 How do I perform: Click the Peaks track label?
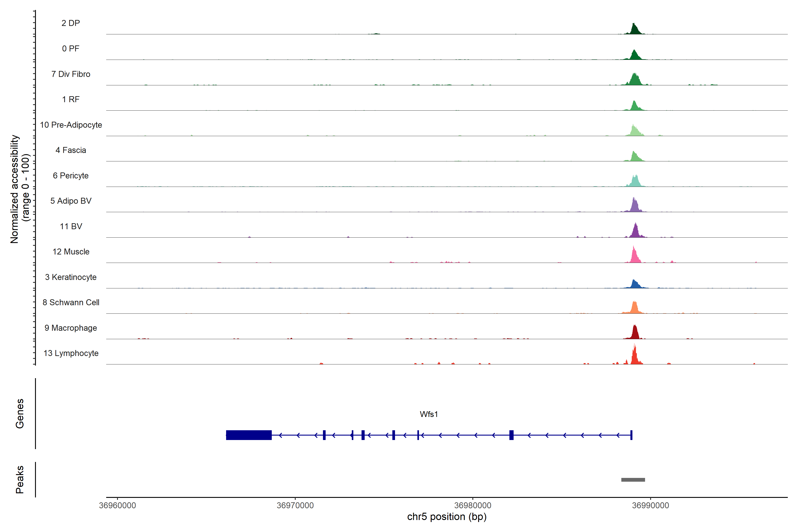coord(20,479)
